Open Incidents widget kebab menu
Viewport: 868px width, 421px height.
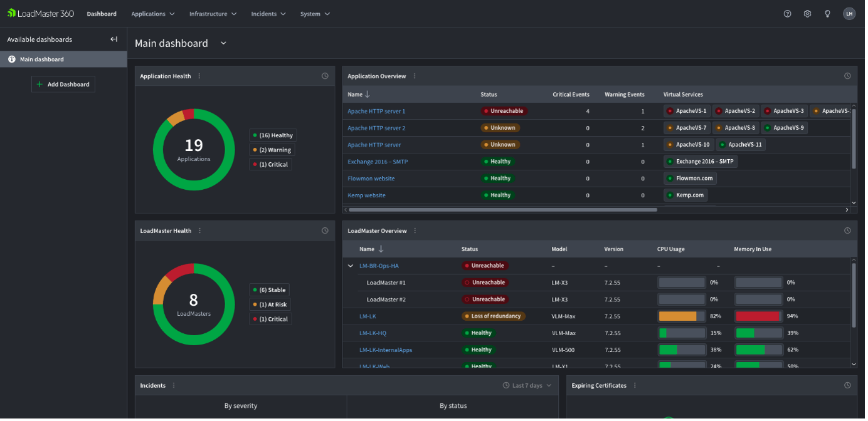[x=175, y=387]
